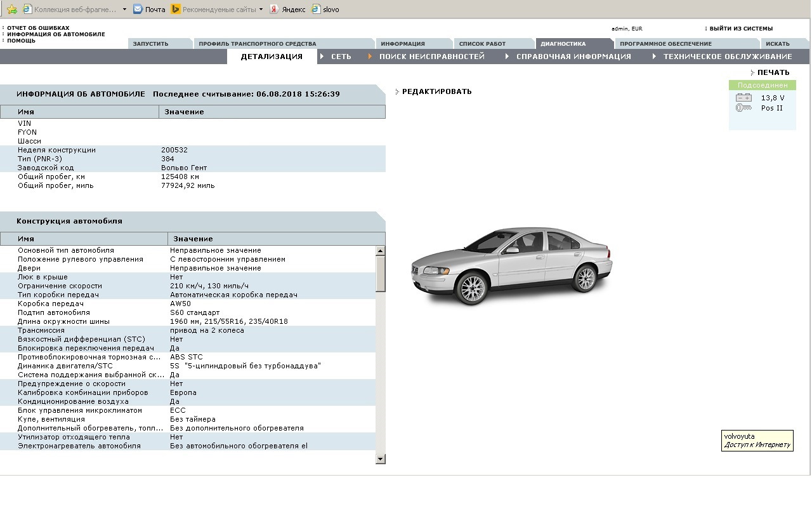Click the 77924,92 миль value

188,185
